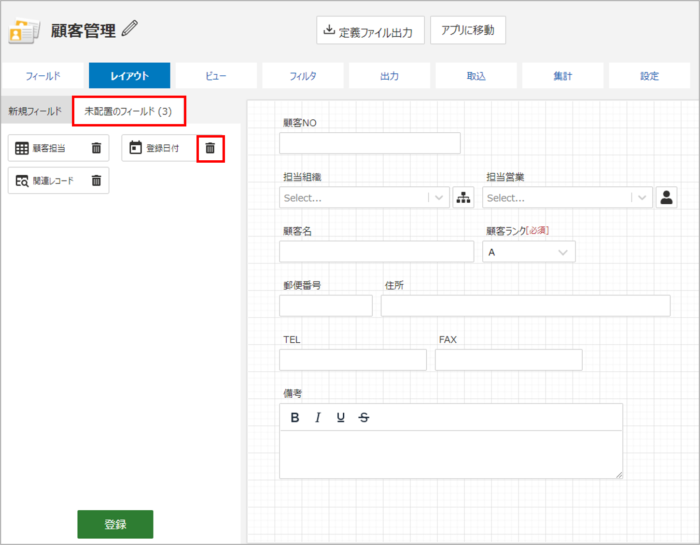Image resolution: width=700 pixels, height=545 pixels.
Task: Select the 未配置のフィールド (3) sub-tab
Action: 129,111
